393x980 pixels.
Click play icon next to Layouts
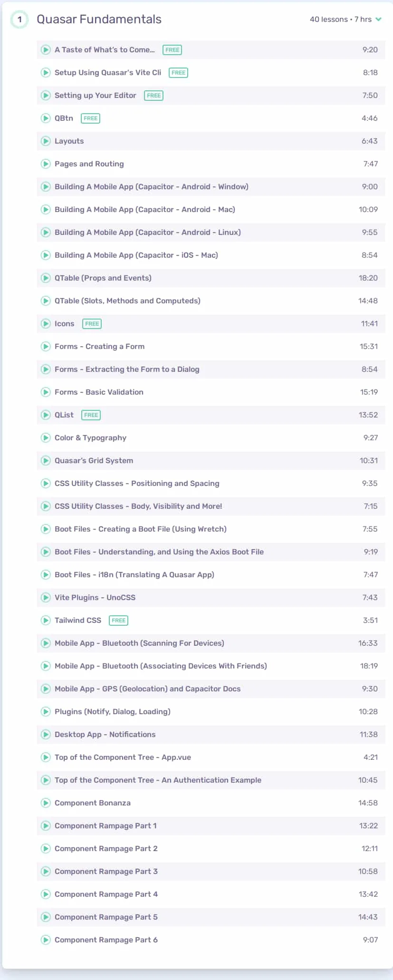tap(46, 141)
